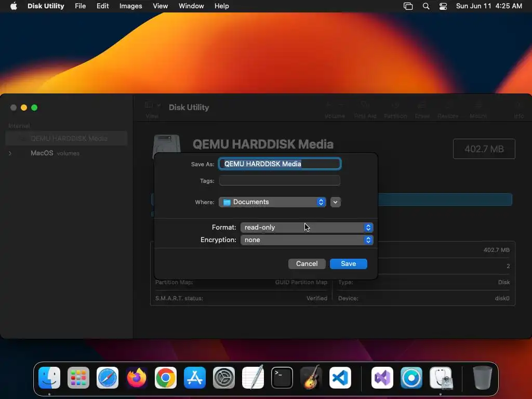Open Control Center in the menu bar
This screenshot has height=399, width=532.
click(443, 6)
